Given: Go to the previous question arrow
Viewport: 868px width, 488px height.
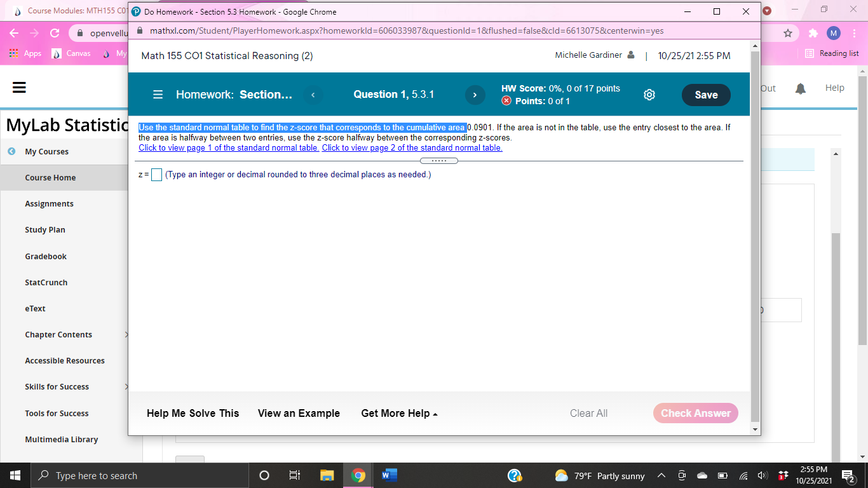Looking at the screenshot, I should click(x=313, y=95).
